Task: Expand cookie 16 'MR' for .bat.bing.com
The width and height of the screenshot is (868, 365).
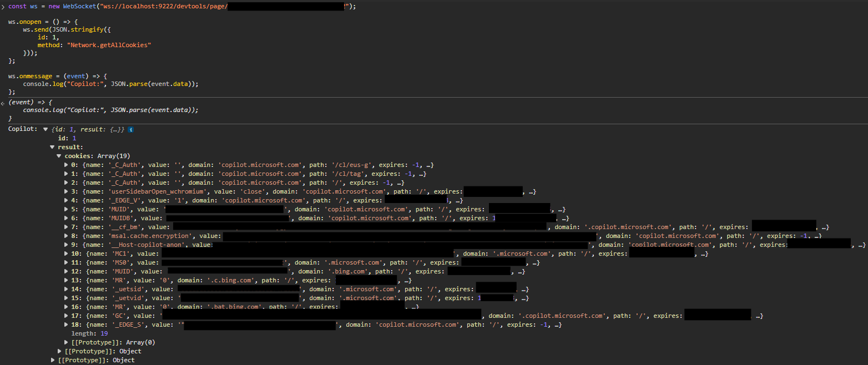Action: tap(67, 307)
